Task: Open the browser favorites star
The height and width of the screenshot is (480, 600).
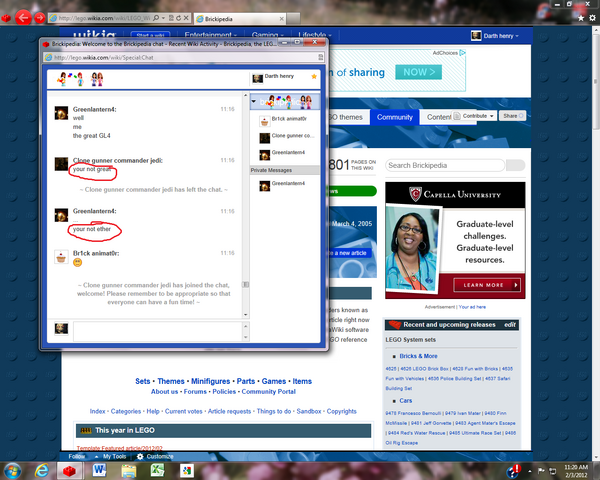Action: click(581, 18)
